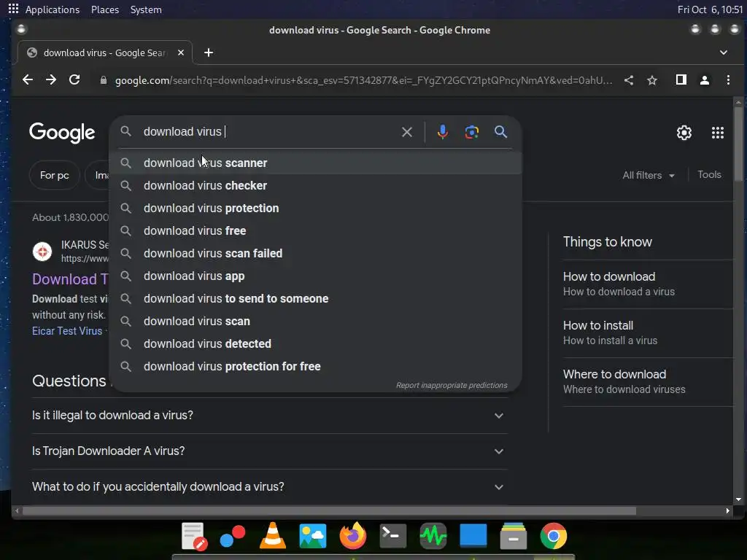Open the Google apps grid

click(x=718, y=133)
